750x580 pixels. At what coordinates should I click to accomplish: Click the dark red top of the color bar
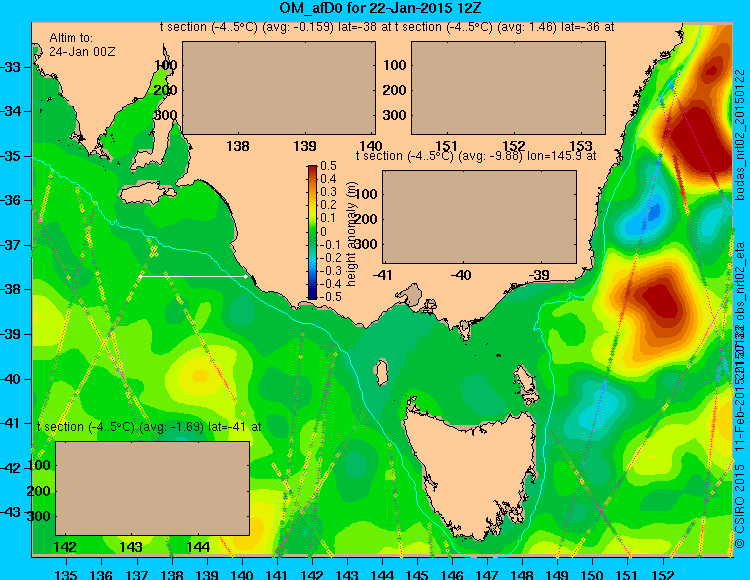click(x=312, y=168)
